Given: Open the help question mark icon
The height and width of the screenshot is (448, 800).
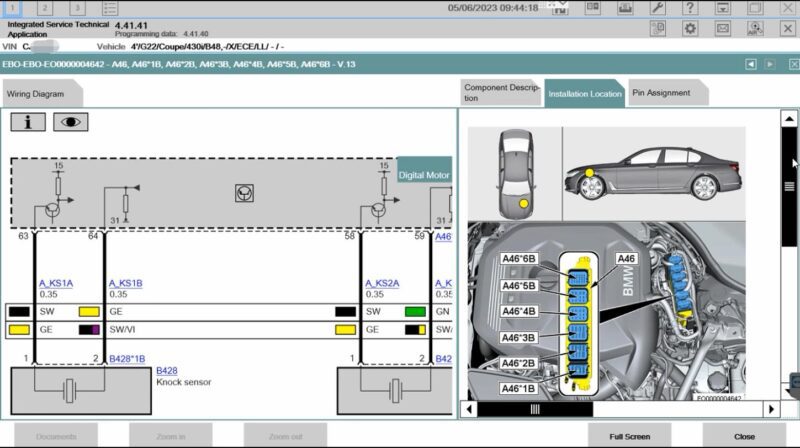Looking at the screenshot, I should point(690,8).
